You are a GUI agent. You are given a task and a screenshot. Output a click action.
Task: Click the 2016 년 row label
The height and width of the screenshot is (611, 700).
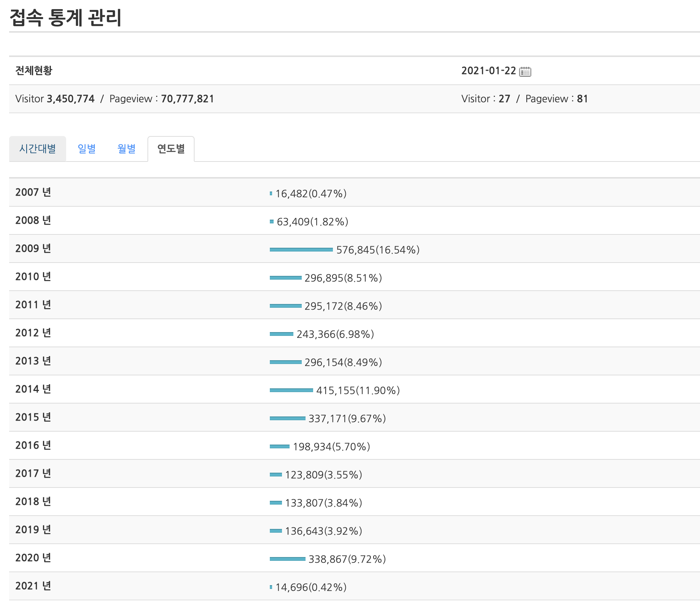(33, 445)
